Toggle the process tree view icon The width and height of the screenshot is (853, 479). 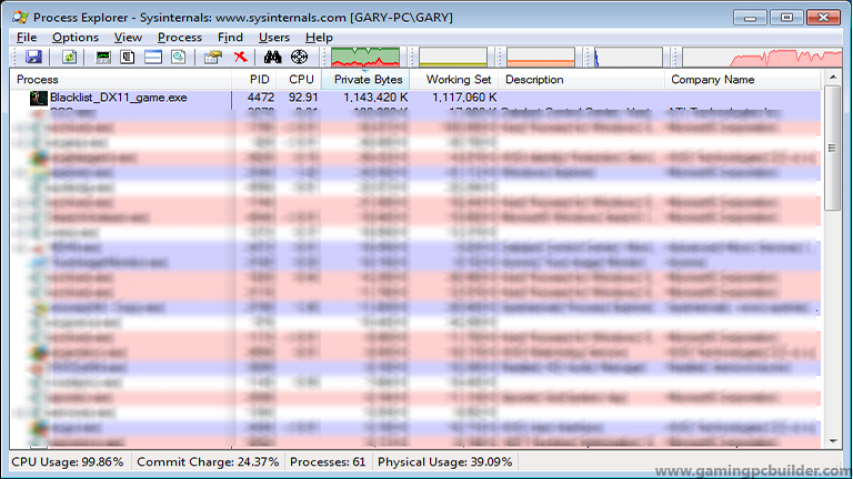point(127,57)
